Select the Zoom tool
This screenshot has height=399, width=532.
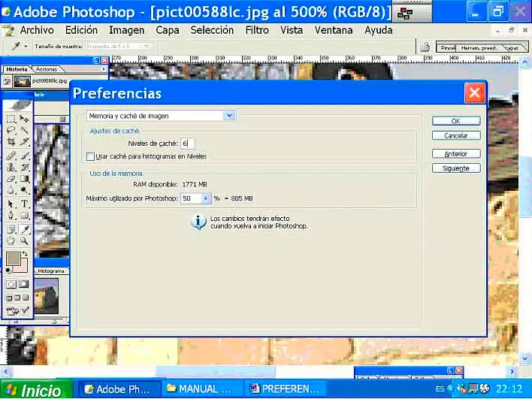24,241
